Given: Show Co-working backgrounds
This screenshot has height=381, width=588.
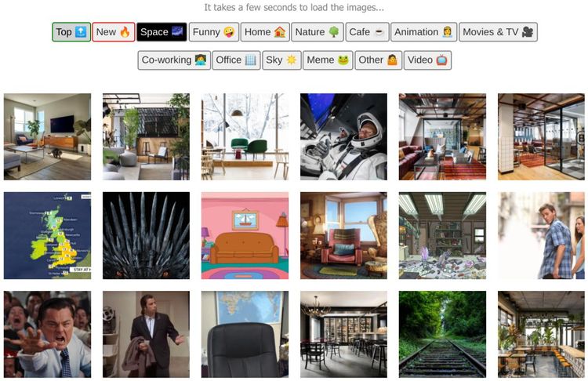Looking at the screenshot, I should 174,60.
